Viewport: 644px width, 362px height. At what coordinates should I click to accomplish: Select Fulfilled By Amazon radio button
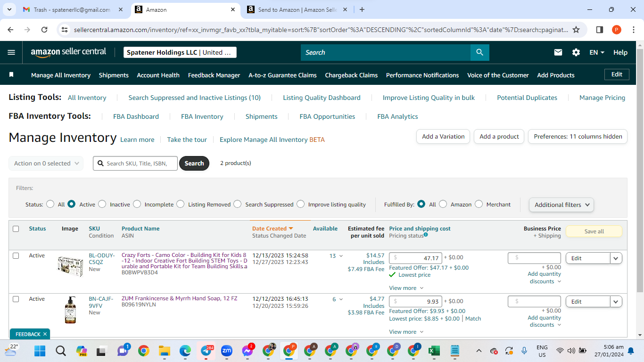[443, 204]
